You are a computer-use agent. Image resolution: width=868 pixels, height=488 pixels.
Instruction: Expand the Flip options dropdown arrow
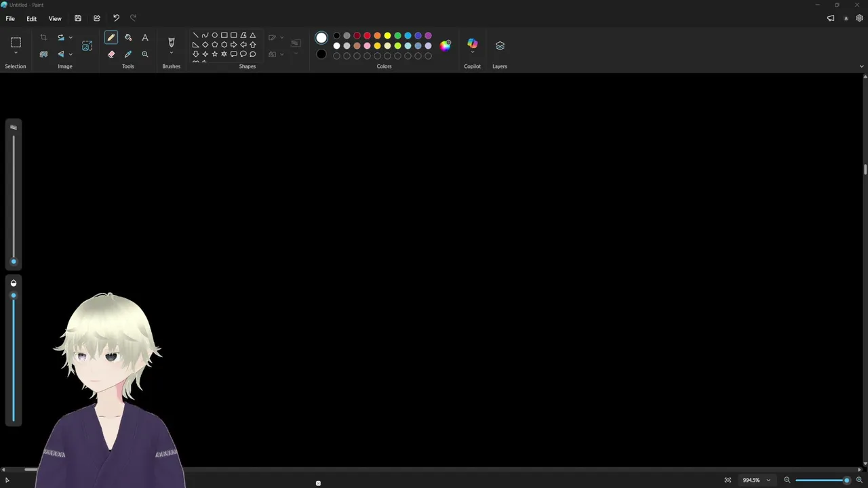coord(71,54)
